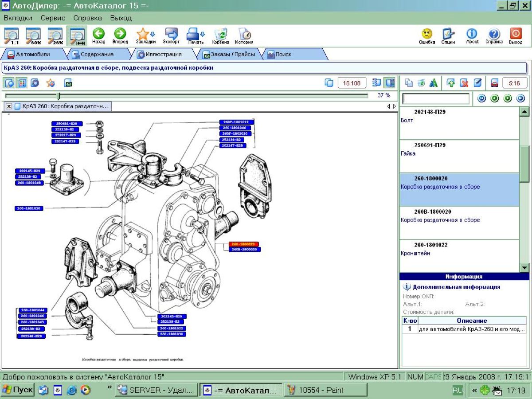Switch to 10554 - Paint taskbar window
This screenshot has height=399, width=532.
pyautogui.click(x=325, y=390)
